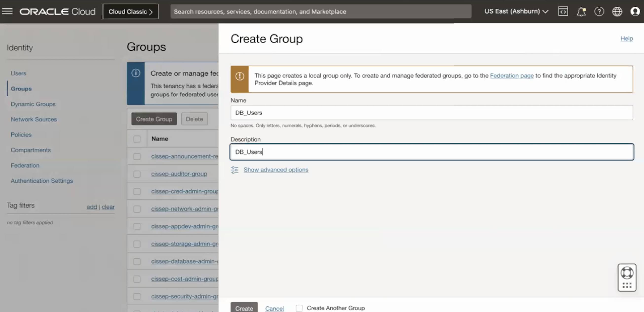Open the US East (Ashburn) region dropdown
Screen dimensions: 644x312
click(x=516, y=11)
